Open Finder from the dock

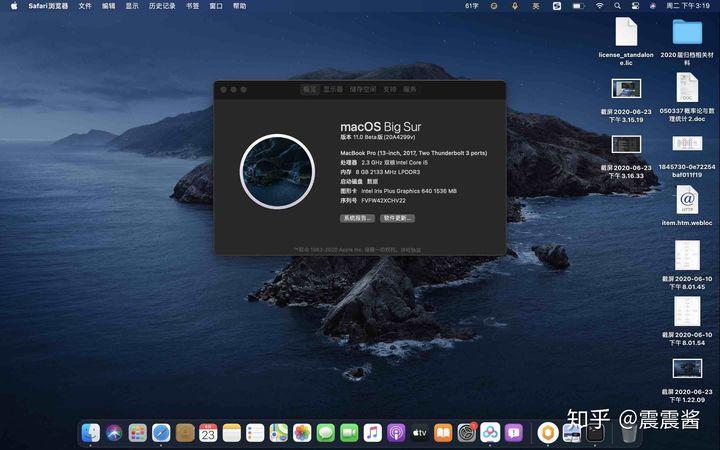tap(91, 432)
